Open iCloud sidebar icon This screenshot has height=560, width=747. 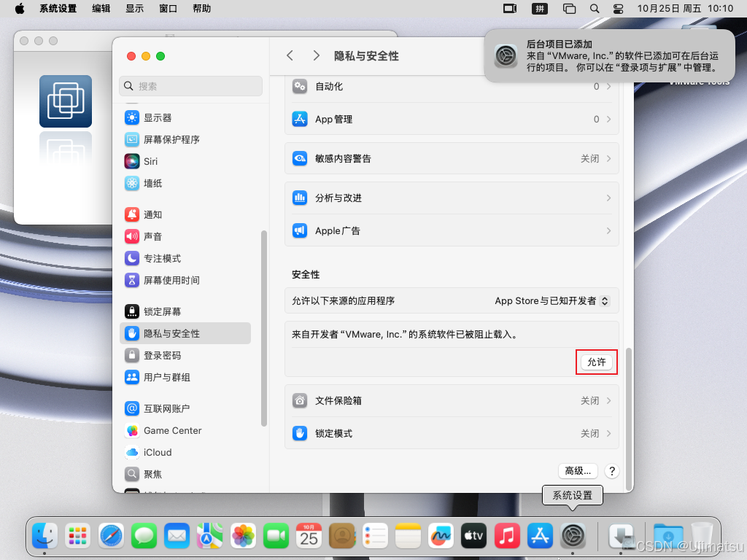(132, 453)
